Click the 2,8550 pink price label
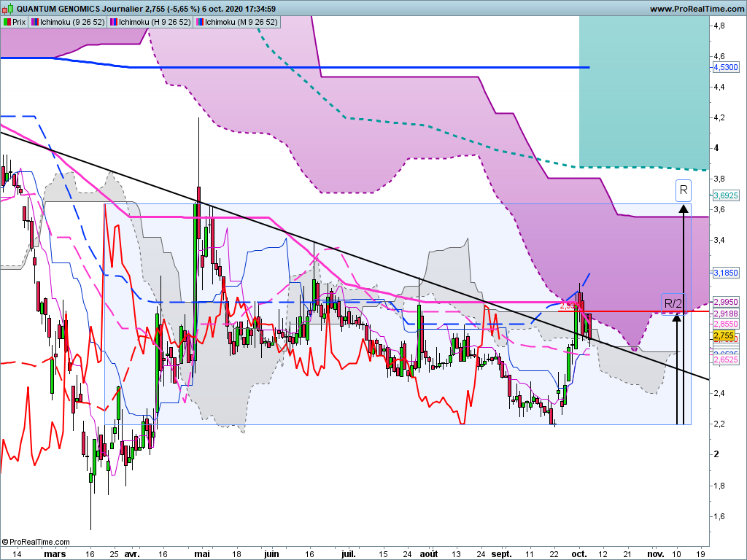747x560 pixels. (726, 324)
